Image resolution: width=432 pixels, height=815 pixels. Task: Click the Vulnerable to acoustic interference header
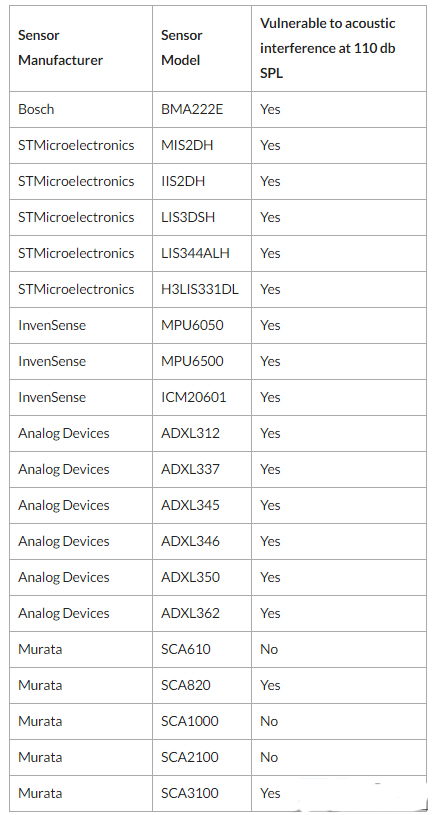[328, 48]
